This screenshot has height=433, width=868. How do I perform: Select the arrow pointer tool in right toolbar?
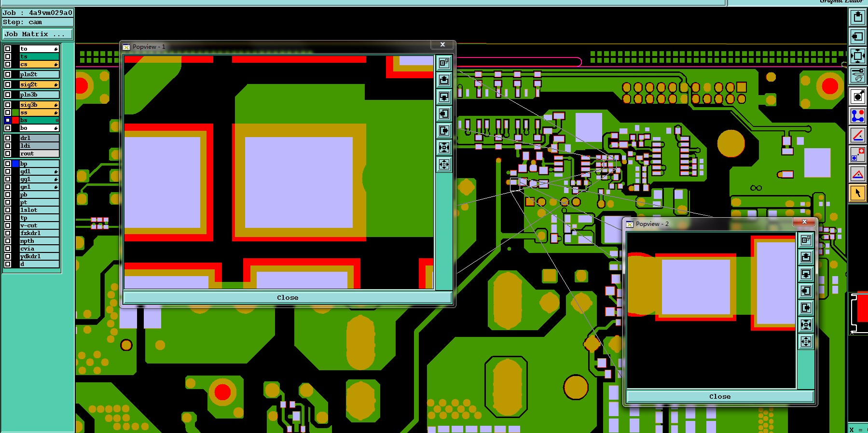(x=857, y=193)
